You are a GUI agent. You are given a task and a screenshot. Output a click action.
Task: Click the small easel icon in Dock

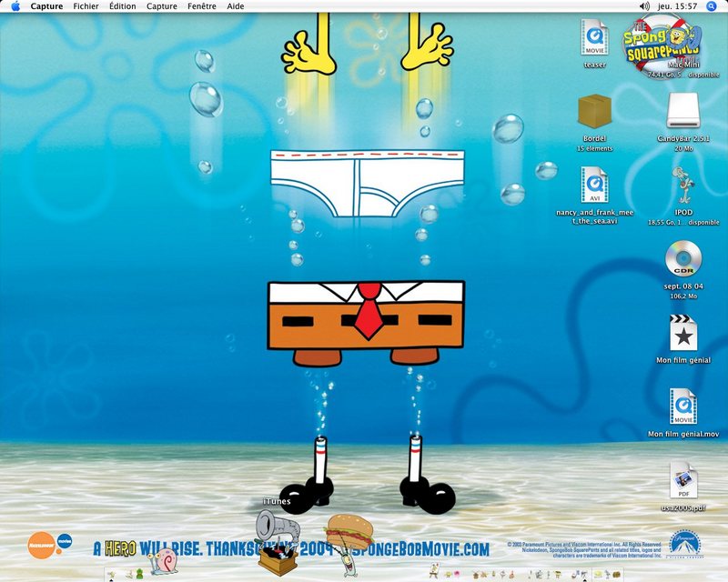click(x=434, y=572)
